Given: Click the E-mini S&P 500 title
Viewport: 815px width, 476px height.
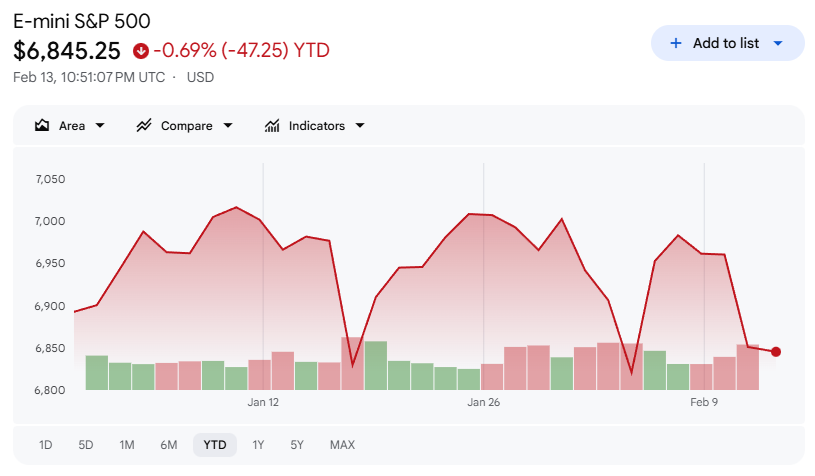Looking at the screenshot, I should (x=82, y=21).
